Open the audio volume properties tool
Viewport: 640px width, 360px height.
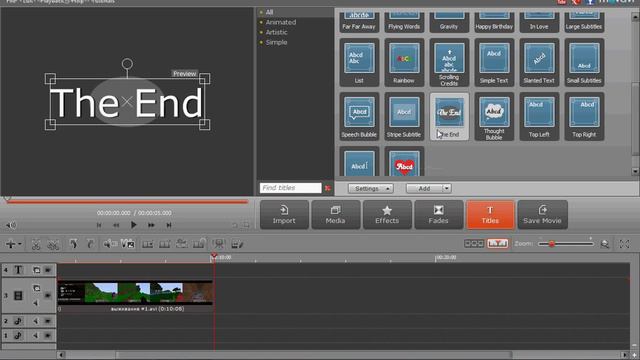click(109, 244)
